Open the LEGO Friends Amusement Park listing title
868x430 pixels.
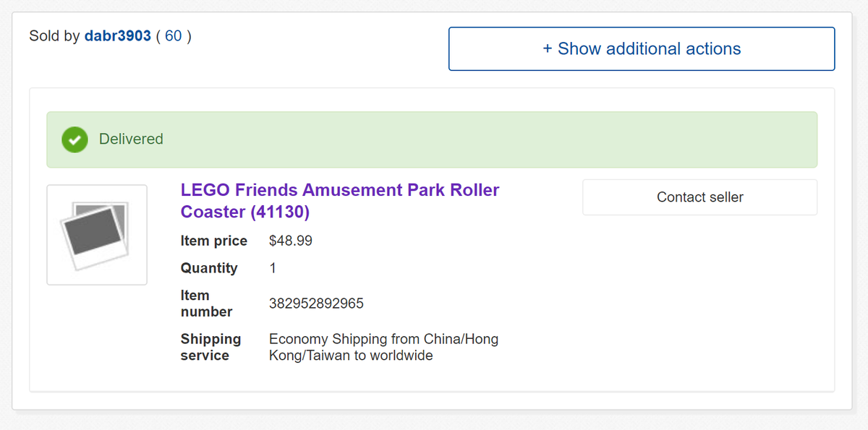click(340, 191)
